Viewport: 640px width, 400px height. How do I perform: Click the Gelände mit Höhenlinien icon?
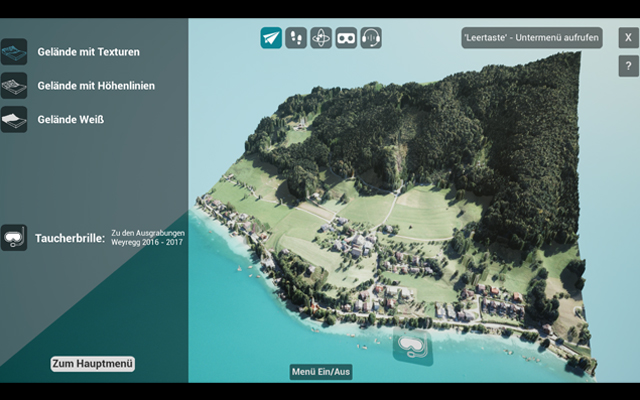click(14, 86)
